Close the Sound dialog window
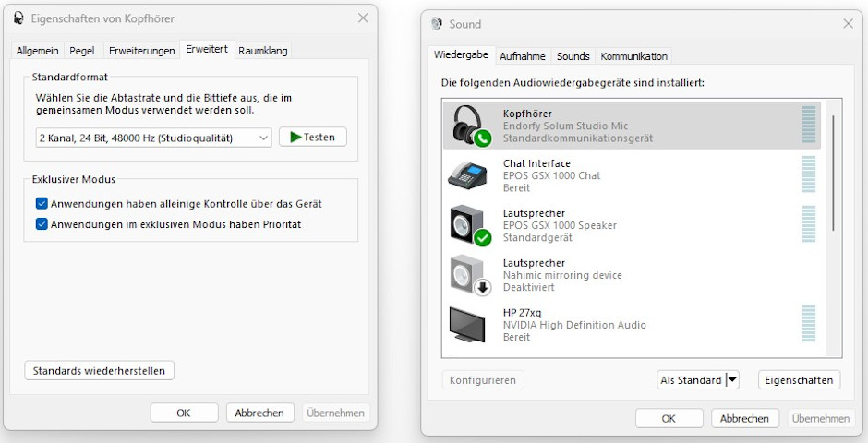 point(848,24)
